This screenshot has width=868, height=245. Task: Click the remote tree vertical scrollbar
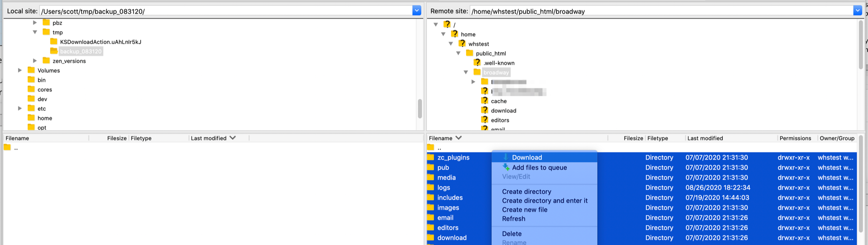[x=861, y=45]
